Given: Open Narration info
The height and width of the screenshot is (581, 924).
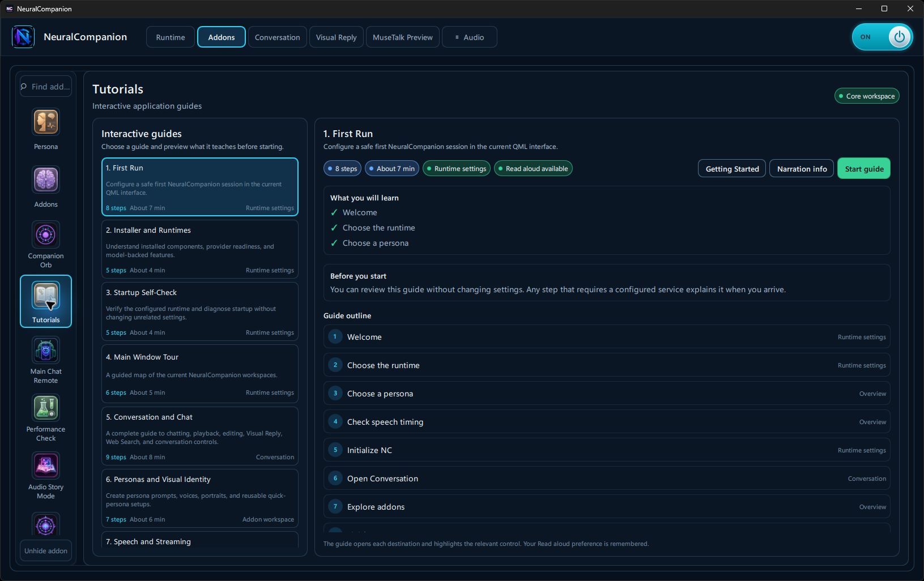Looking at the screenshot, I should (802, 169).
